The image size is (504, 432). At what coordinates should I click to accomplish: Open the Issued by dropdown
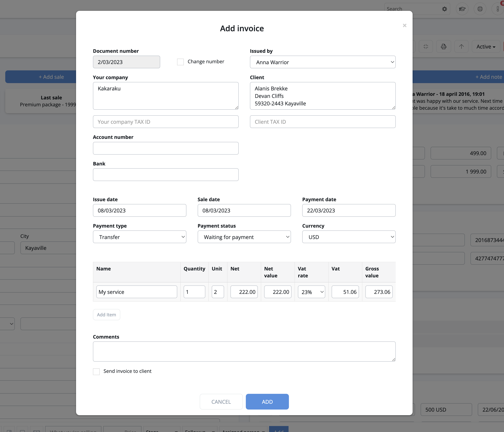click(322, 62)
